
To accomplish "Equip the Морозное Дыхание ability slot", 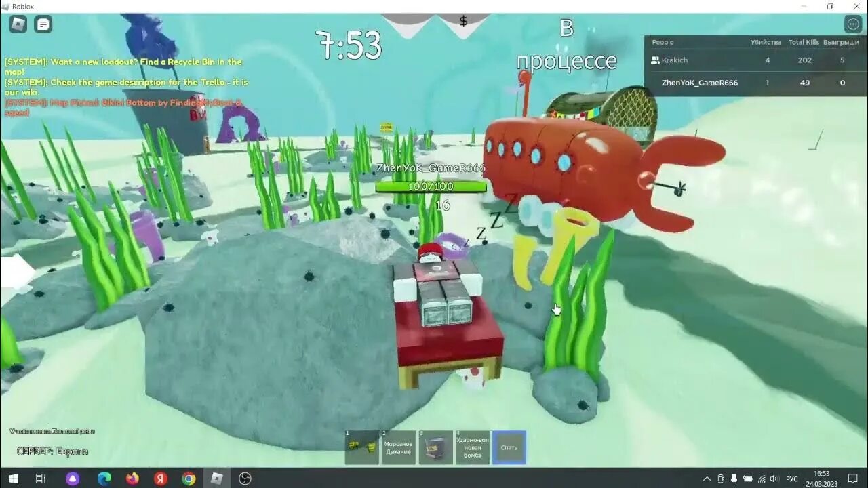I will pyautogui.click(x=398, y=447).
